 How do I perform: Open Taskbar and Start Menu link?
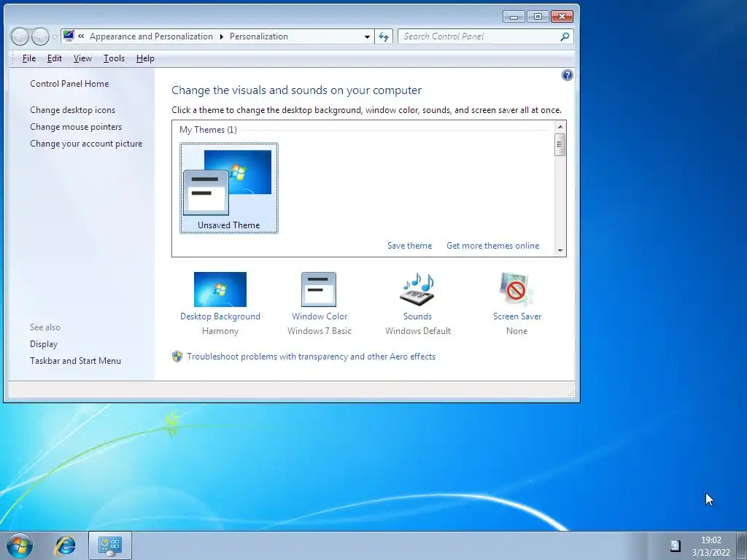click(x=75, y=361)
